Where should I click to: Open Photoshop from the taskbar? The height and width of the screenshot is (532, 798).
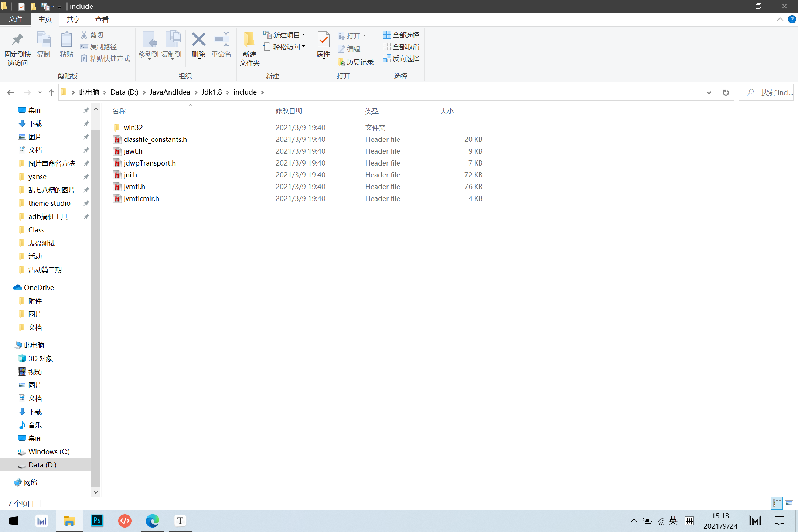97,521
